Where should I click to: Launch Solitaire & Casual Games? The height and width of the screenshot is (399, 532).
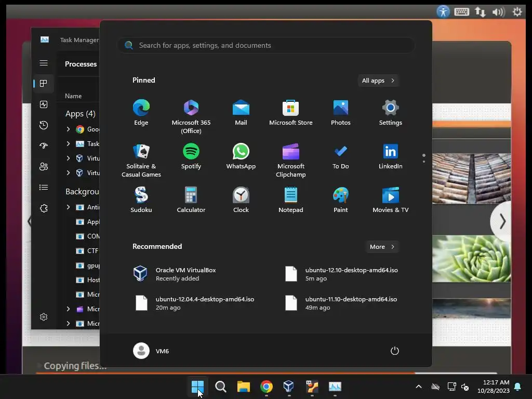click(141, 160)
